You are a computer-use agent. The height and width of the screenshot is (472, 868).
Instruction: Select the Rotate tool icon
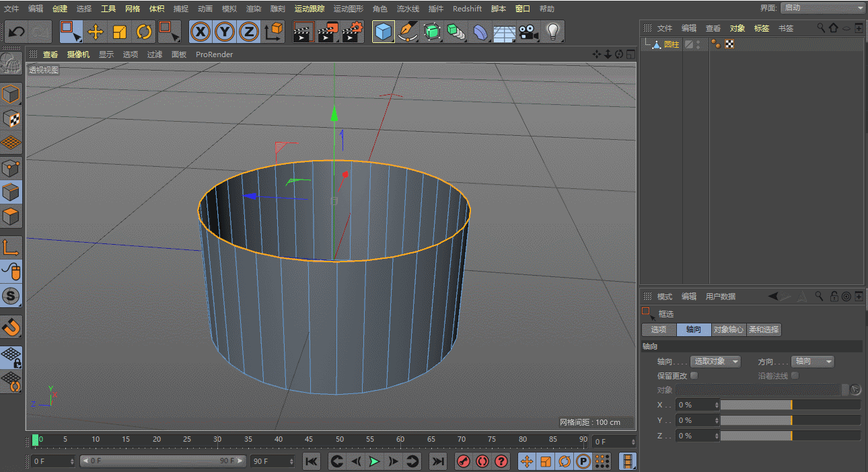(144, 32)
